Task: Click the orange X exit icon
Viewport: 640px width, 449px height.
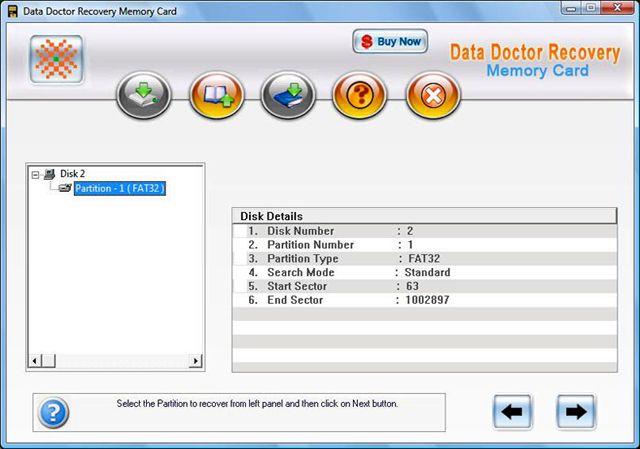Action: click(433, 95)
